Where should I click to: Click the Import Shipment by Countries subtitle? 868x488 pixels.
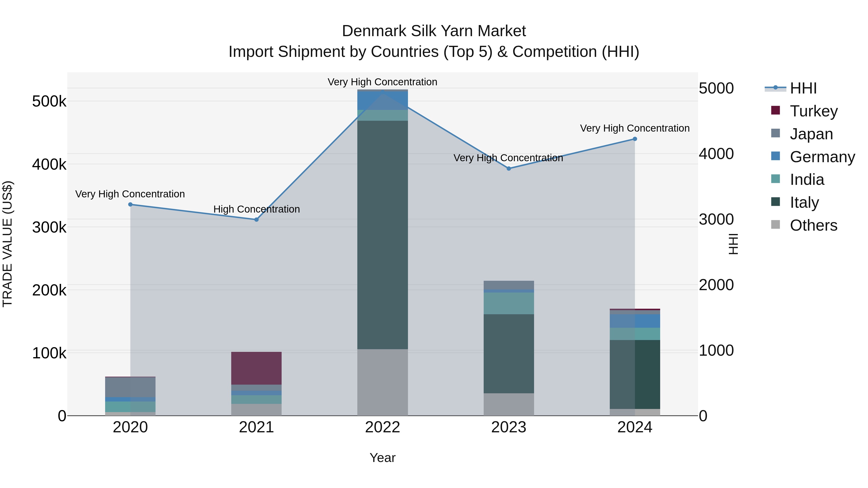tap(434, 52)
